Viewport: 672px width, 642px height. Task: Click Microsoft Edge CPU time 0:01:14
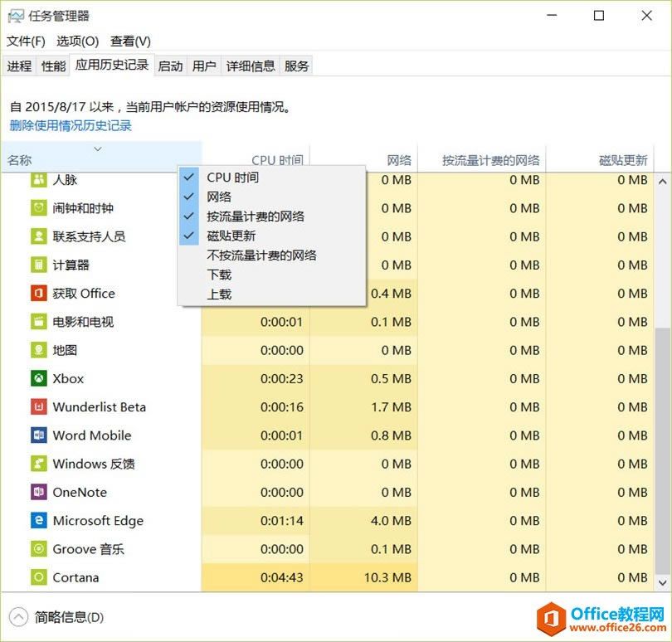[281, 520]
